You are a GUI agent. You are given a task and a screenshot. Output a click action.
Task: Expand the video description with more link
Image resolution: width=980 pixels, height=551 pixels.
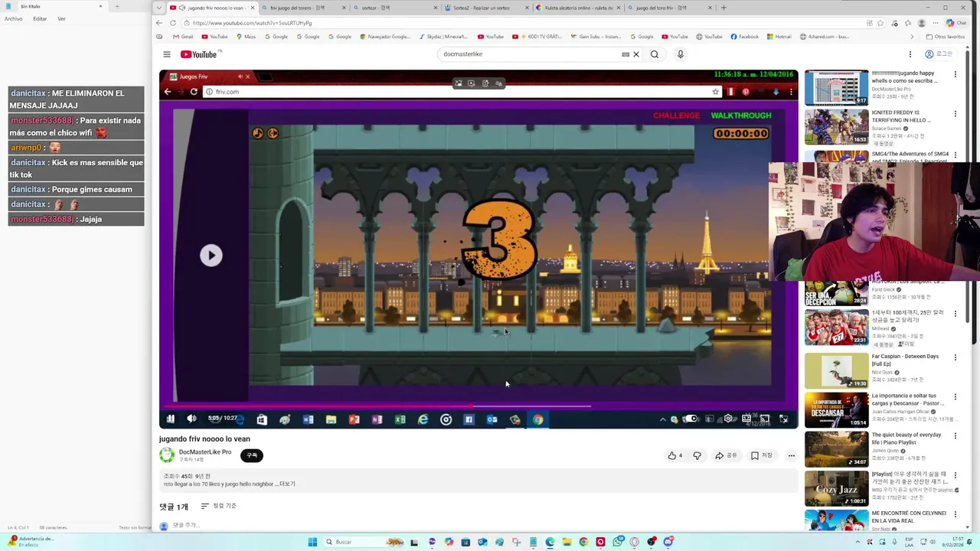287,484
